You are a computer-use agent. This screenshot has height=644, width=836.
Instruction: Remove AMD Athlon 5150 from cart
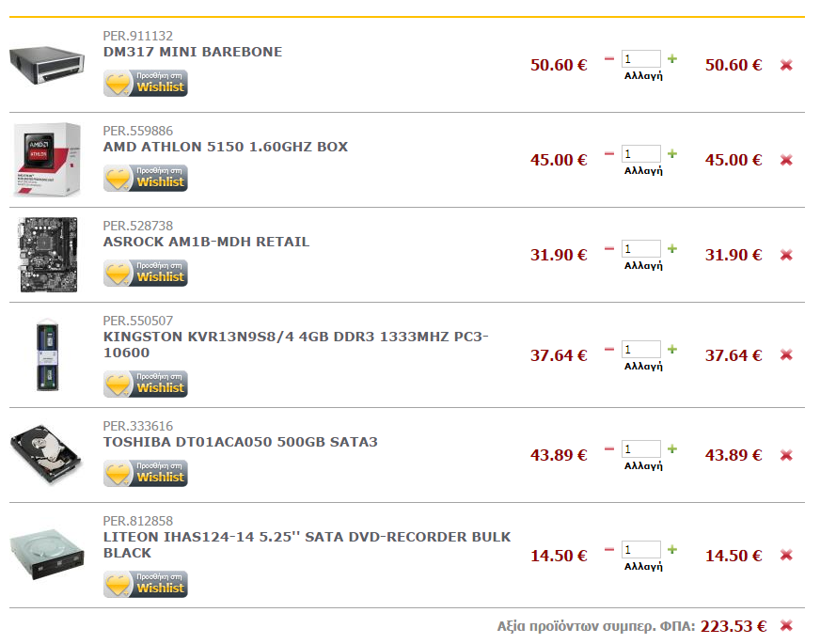click(786, 160)
